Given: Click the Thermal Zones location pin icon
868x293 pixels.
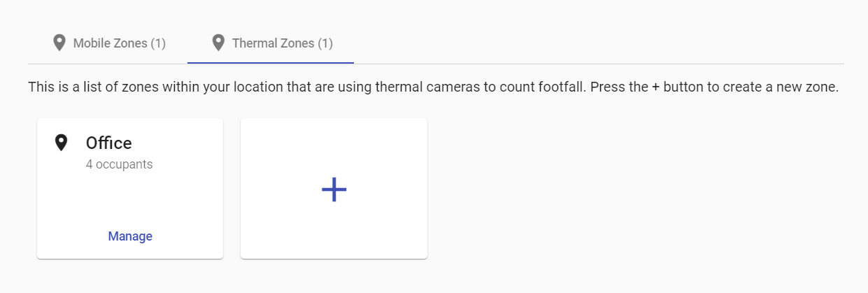Looking at the screenshot, I should pyautogui.click(x=218, y=43).
